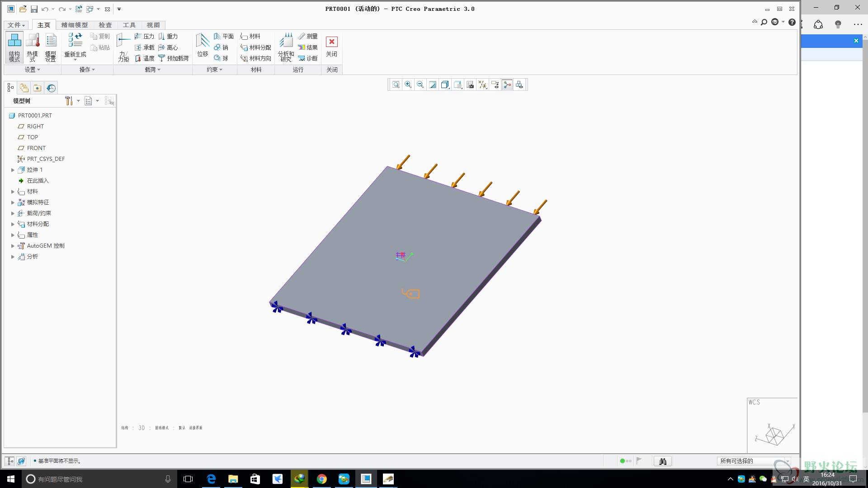This screenshot has width=868, height=488.
Task: Create a 球 ball constraint
Action: coord(221,58)
